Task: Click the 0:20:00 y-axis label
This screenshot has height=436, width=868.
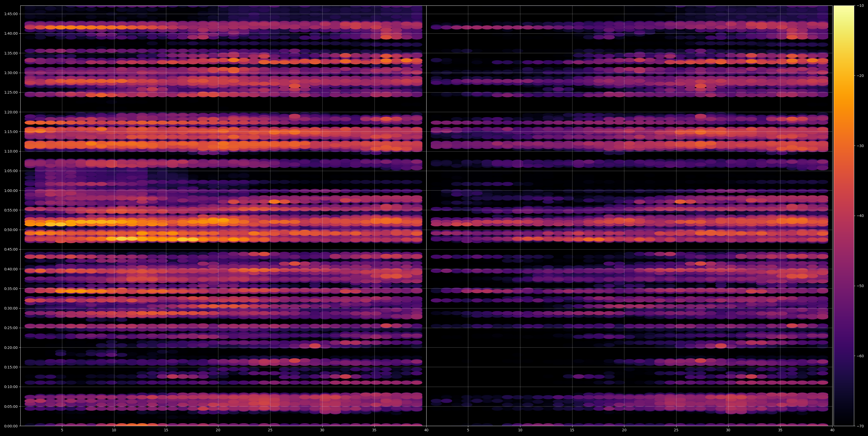Action: (x=11, y=347)
